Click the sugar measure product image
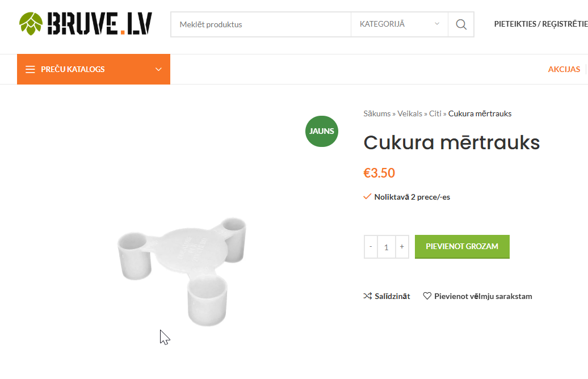 tap(182, 271)
